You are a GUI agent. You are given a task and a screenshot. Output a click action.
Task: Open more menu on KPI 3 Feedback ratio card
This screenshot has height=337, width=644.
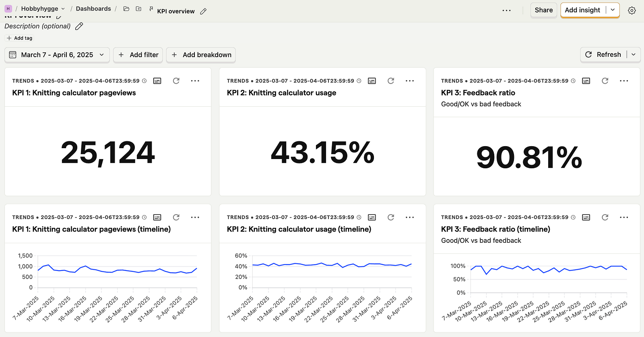pyautogui.click(x=624, y=81)
